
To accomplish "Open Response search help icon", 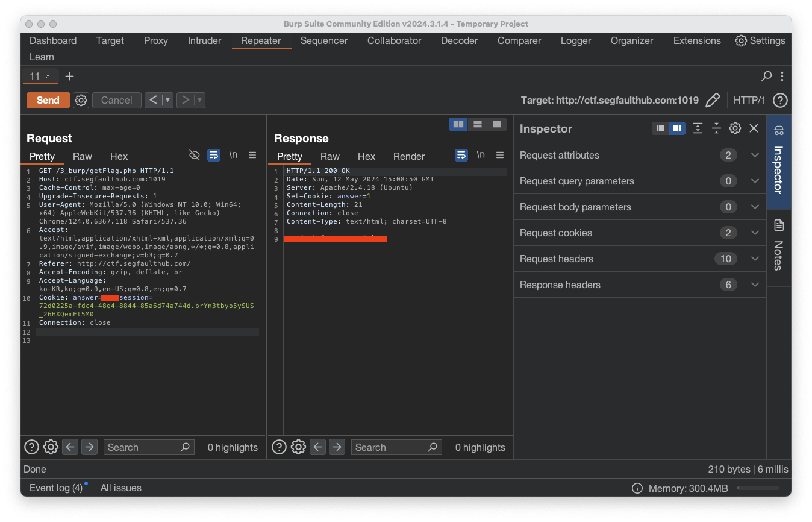I will coord(279,447).
